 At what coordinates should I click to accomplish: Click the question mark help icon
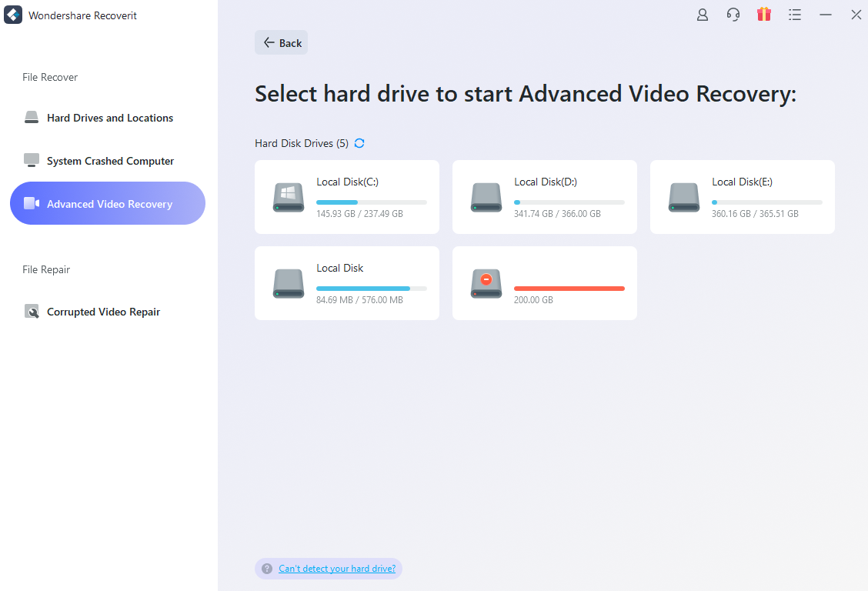267,569
